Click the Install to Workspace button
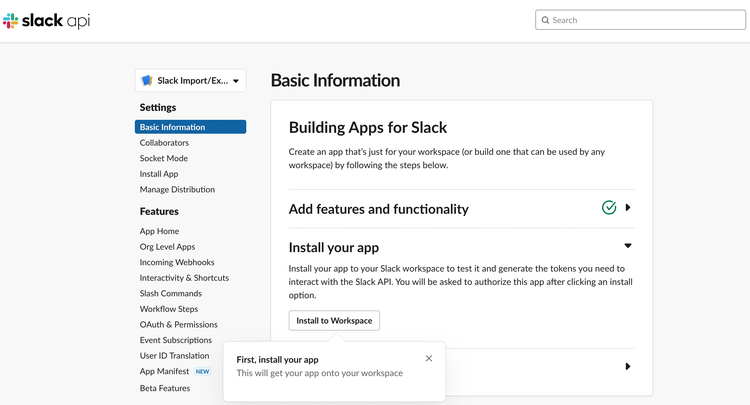 (x=334, y=320)
